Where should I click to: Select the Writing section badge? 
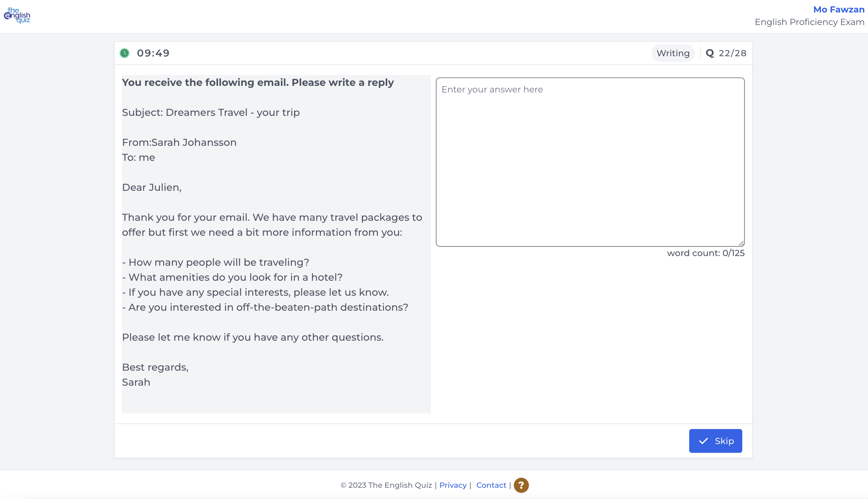pos(673,53)
